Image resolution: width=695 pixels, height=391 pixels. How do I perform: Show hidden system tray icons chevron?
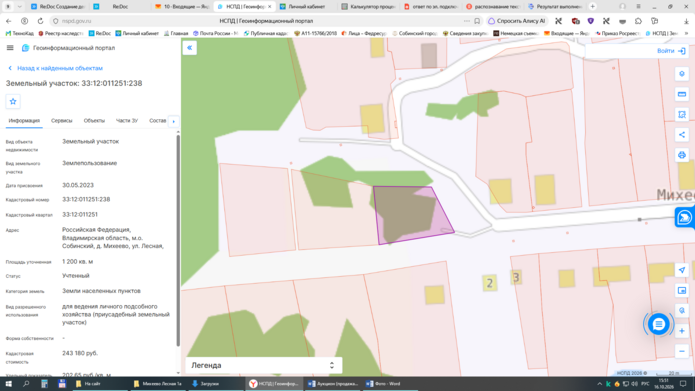tap(600, 384)
